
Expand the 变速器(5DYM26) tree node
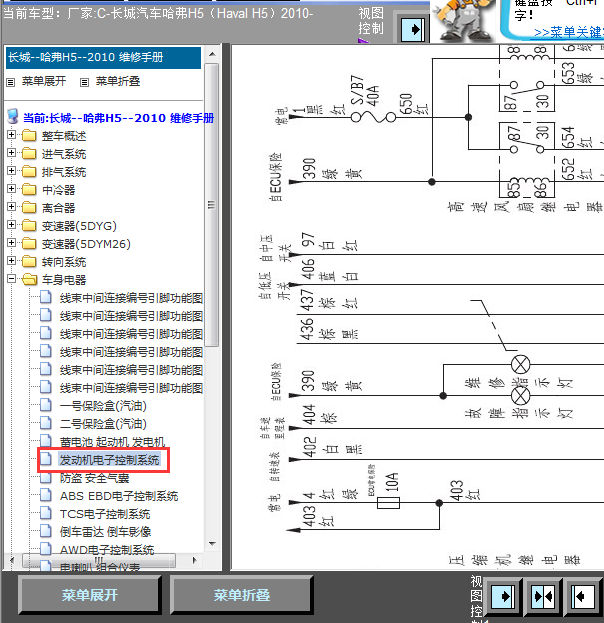(12, 242)
